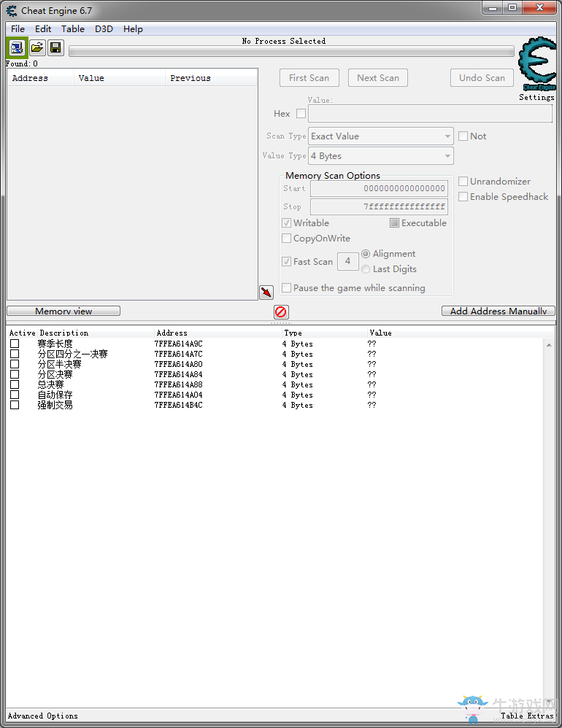Open the Help menu
Image resolution: width=562 pixels, height=728 pixels.
coord(133,28)
